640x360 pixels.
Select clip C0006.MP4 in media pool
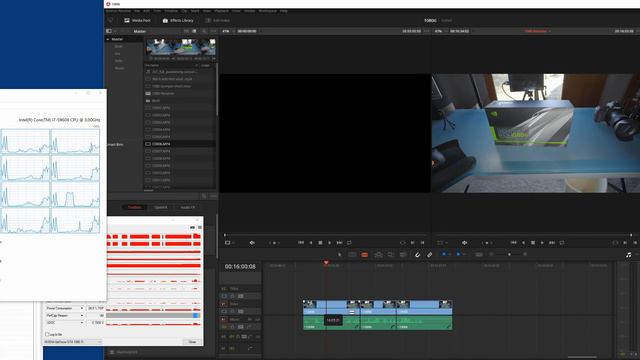click(180, 144)
